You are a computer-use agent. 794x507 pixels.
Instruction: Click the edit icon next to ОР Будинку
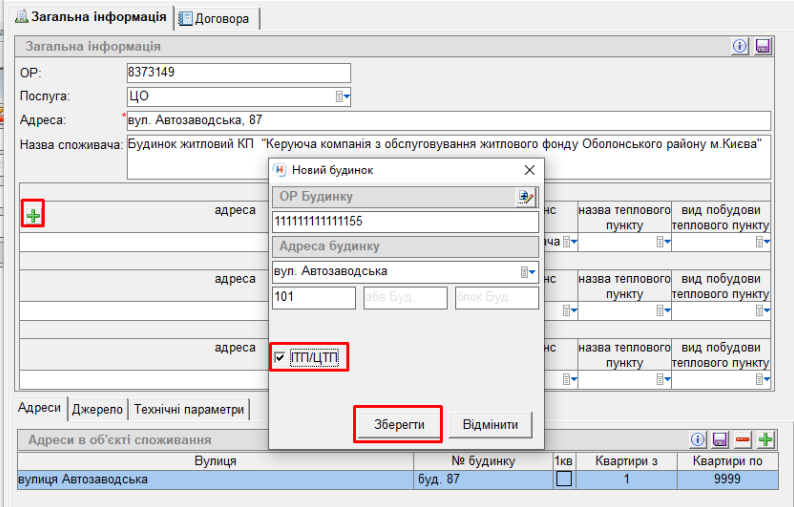(x=526, y=197)
